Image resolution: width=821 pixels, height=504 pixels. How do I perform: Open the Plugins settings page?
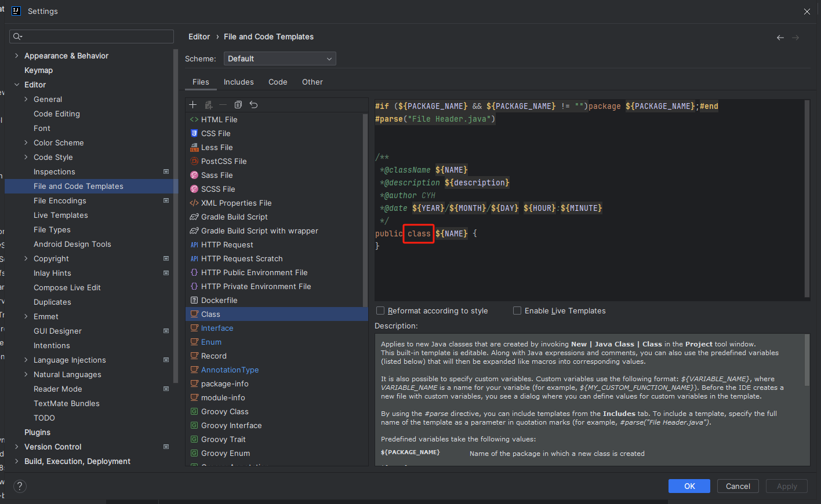(37, 432)
